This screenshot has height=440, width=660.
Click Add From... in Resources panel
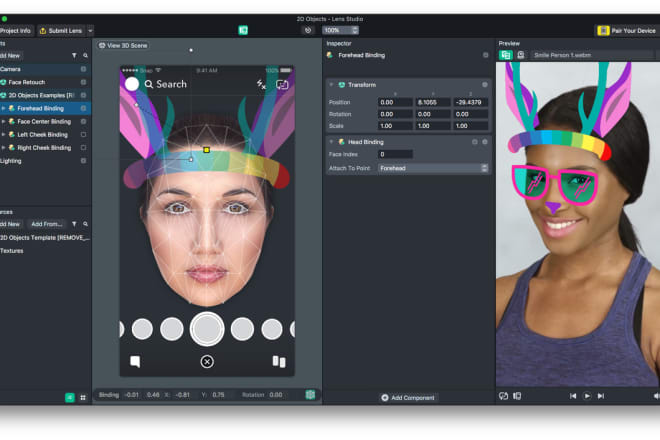46,224
